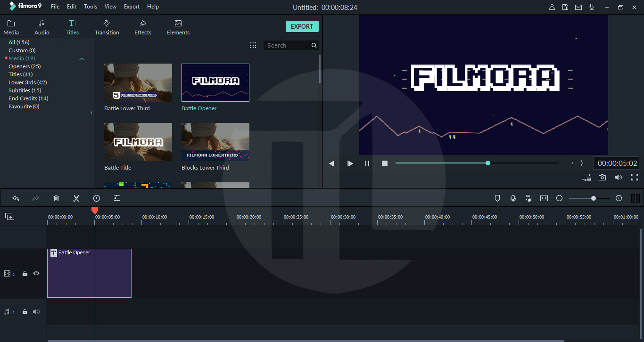The height and width of the screenshot is (342, 644).
Task: Select the End Credits (14) category
Action: point(28,98)
